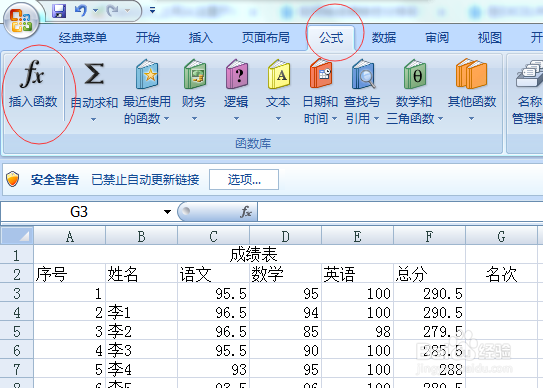Click the 名次 header cell

coord(501,274)
